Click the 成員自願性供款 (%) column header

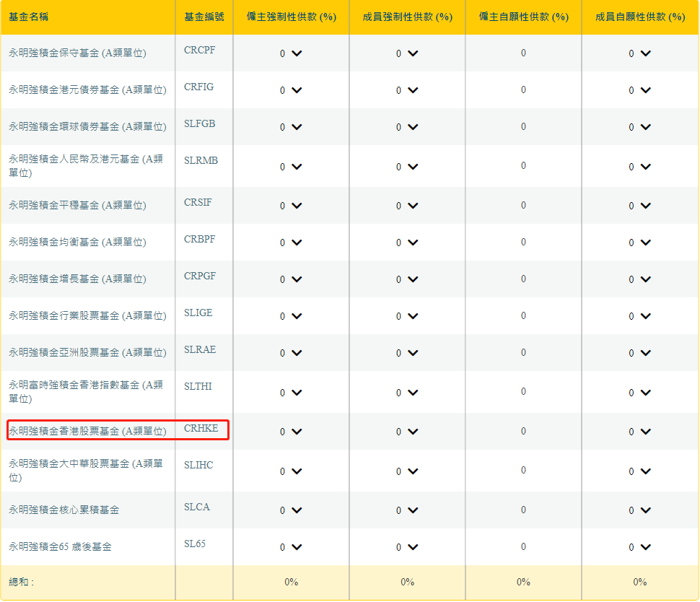click(640, 17)
